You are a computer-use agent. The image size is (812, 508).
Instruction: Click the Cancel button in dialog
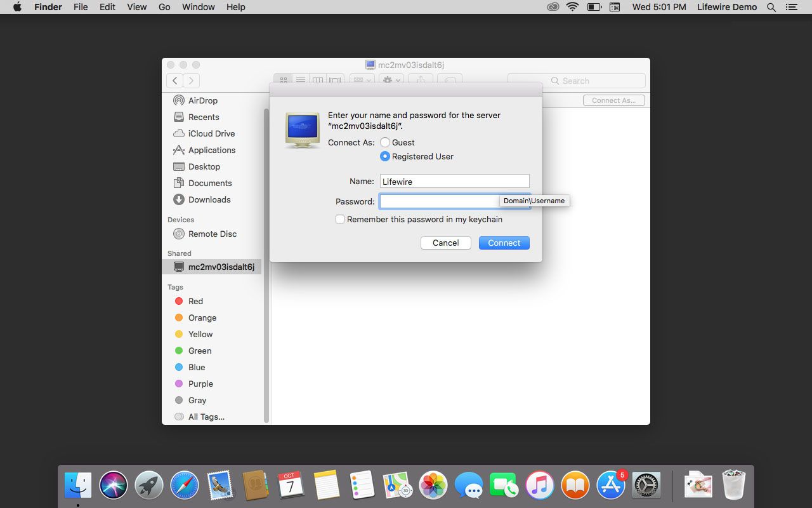click(446, 243)
